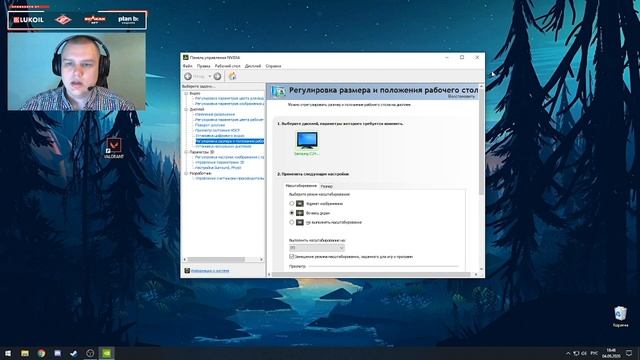
Task: Open Изменение разрешения in task tree
Action: [x=215, y=115]
